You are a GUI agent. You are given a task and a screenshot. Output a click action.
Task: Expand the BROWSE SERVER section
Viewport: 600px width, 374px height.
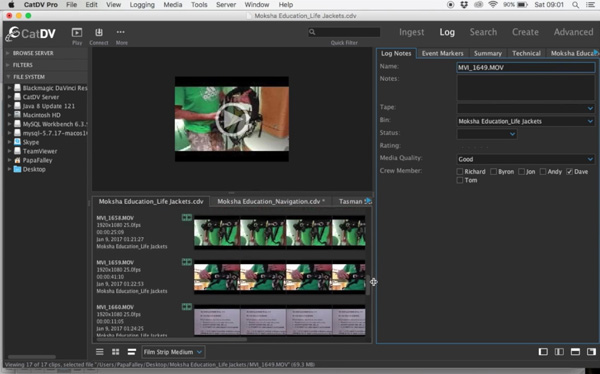[8, 53]
